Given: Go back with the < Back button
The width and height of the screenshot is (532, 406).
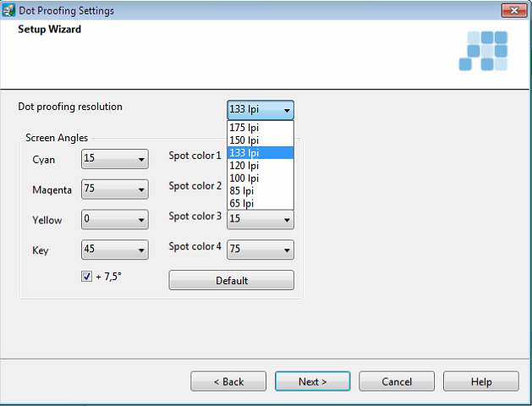Looking at the screenshot, I should pos(228,381).
